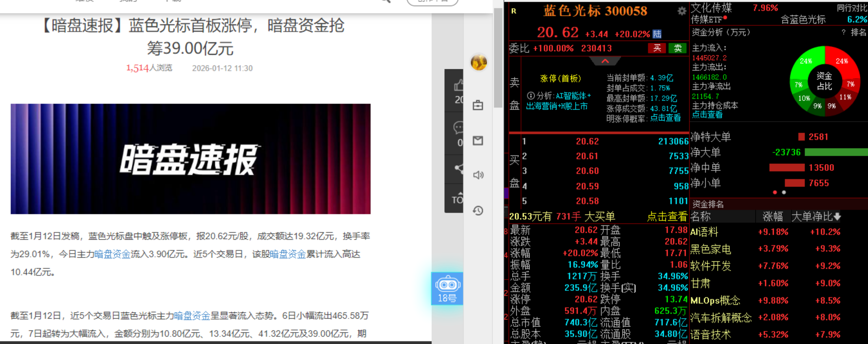Sort by 大单净比 column header

[x=816, y=217]
